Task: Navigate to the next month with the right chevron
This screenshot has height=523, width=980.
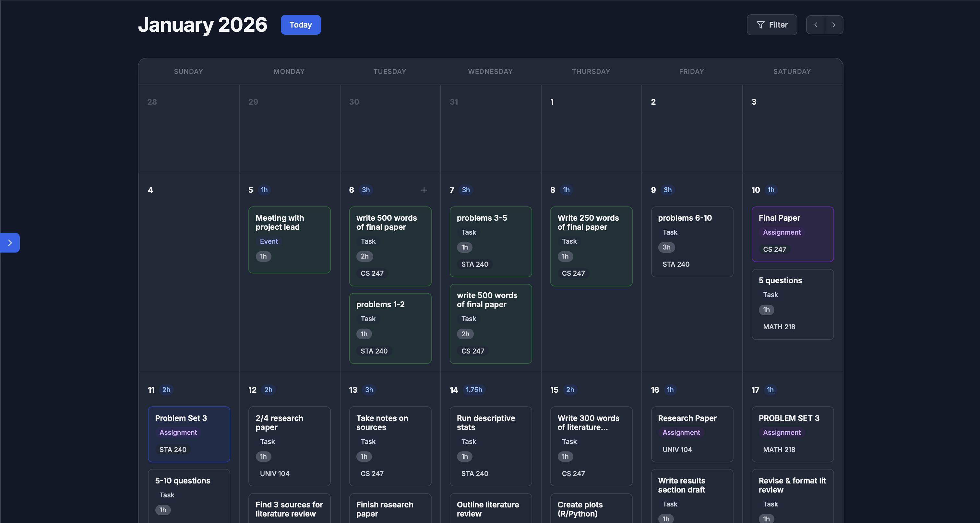Action: 834,24
